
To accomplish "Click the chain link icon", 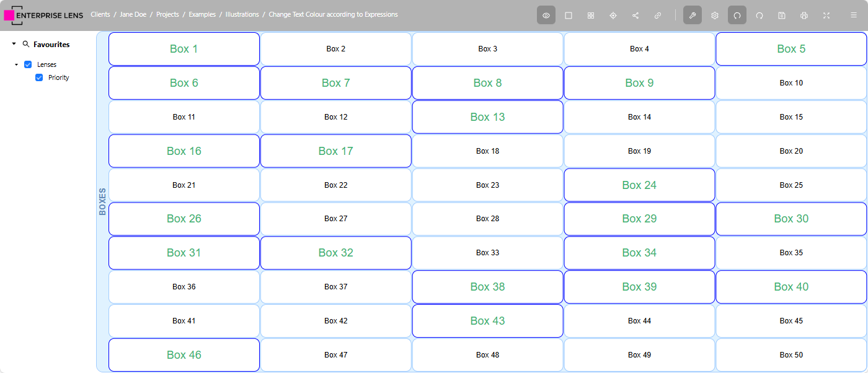I will [658, 15].
